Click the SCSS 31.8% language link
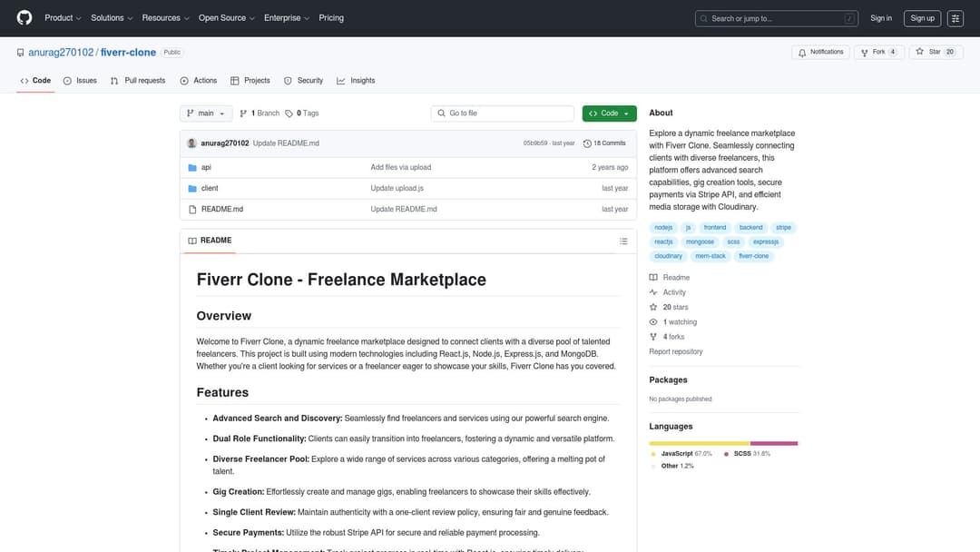The height and width of the screenshot is (552, 980). point(747,454)
